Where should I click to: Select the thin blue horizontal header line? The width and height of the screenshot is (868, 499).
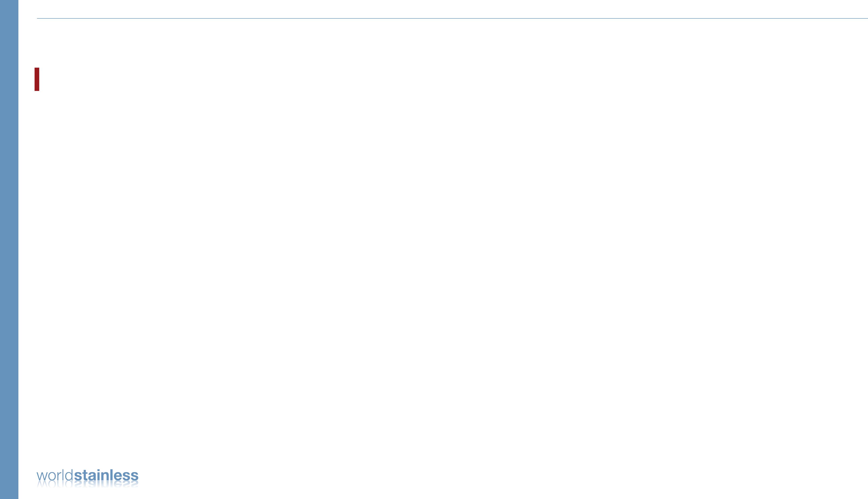[452, 18]
